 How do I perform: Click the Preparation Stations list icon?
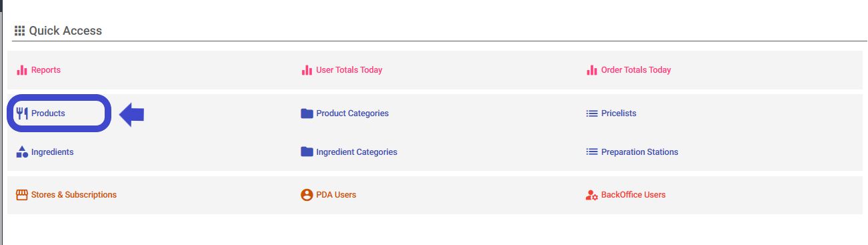tap(591, 152)
